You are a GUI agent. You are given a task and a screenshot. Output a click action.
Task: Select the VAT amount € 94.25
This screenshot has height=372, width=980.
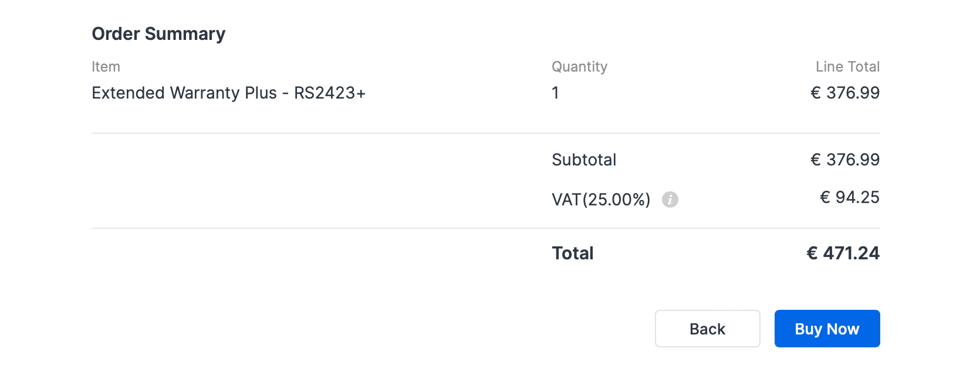(850, 197)
